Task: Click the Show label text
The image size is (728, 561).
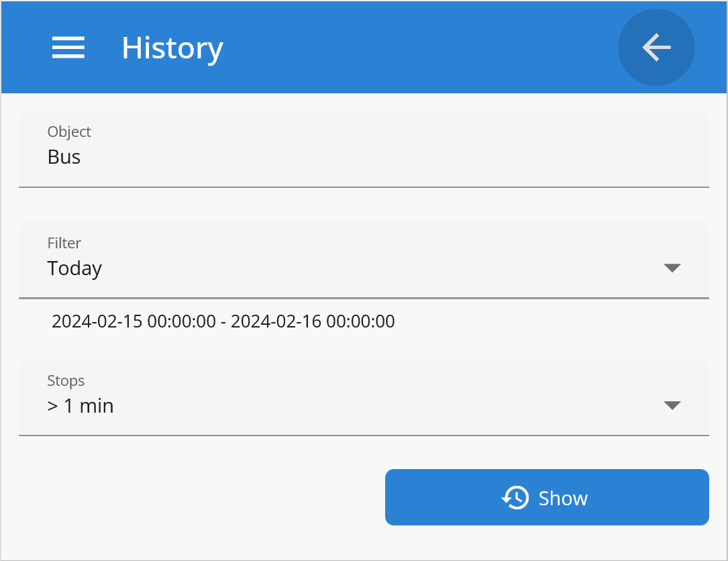Action: 563,498
